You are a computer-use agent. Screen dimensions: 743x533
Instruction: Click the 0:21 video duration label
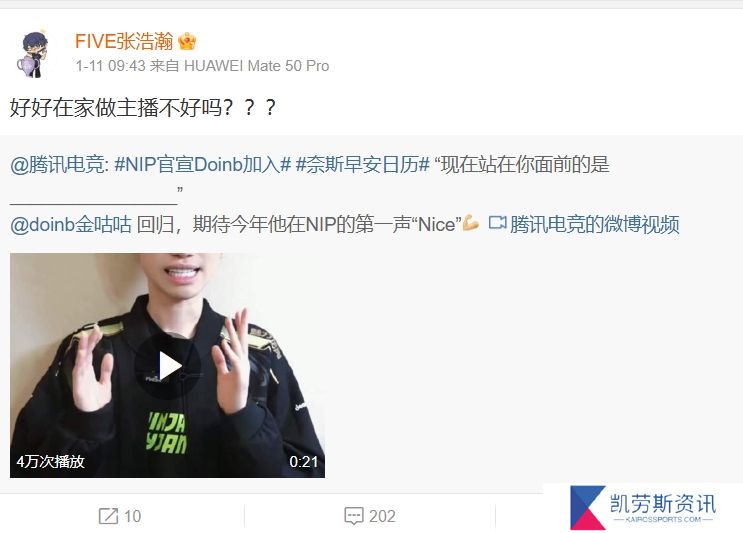[x=304, y=461]
